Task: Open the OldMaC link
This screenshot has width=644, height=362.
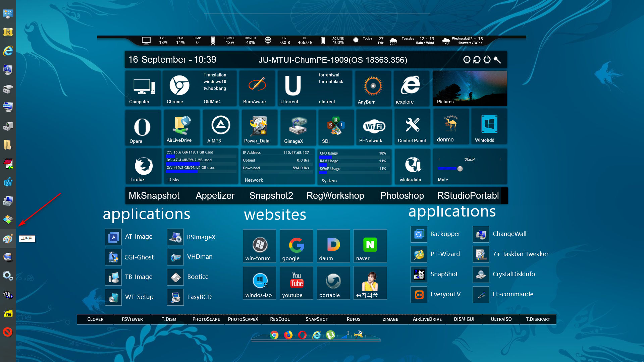Action: (x=212, y=102)
